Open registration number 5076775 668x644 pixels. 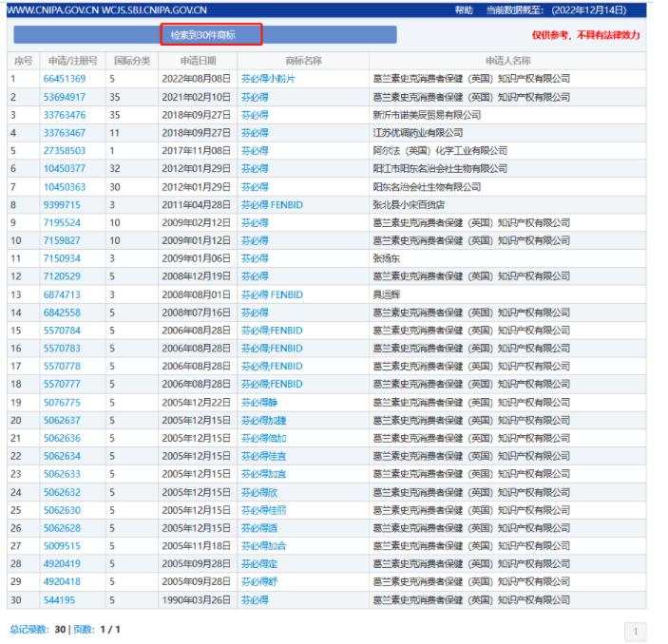pos(62,403)
